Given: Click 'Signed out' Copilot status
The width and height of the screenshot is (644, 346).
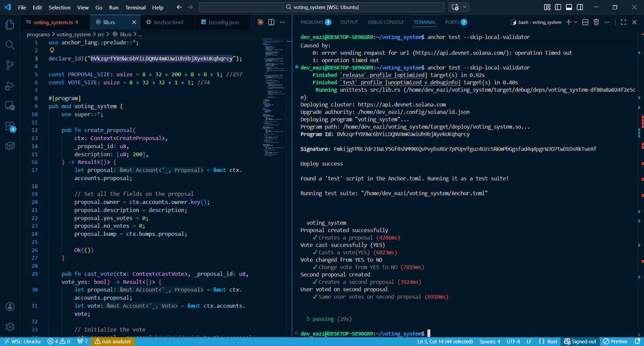Looking at the screenshot, I should click(580, 342).
